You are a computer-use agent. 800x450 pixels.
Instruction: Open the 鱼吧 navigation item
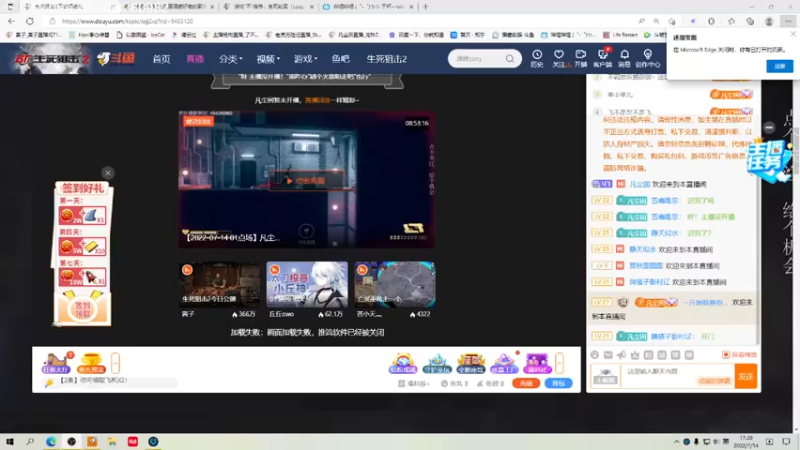pos(340,59)
